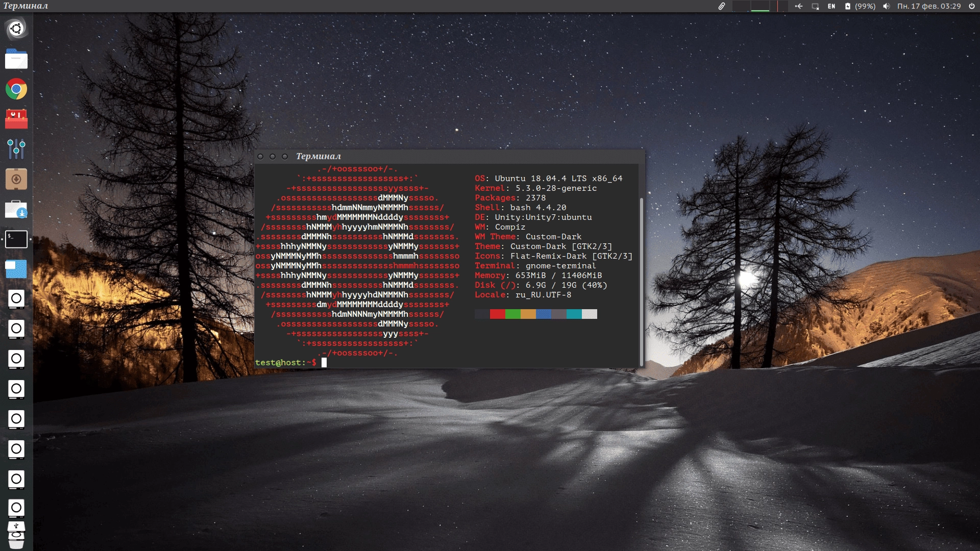Launch Google Chrome from the dock

click(x=16, y=89)
